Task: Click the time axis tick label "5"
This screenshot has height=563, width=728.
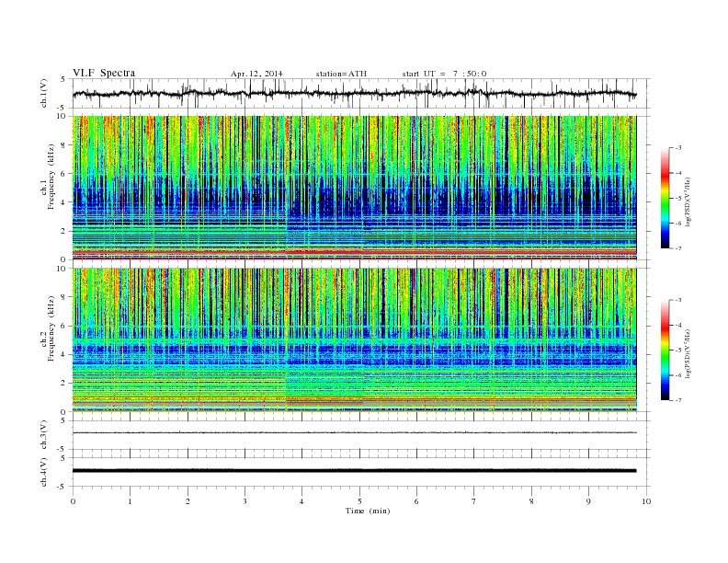Action: [359, 501]
